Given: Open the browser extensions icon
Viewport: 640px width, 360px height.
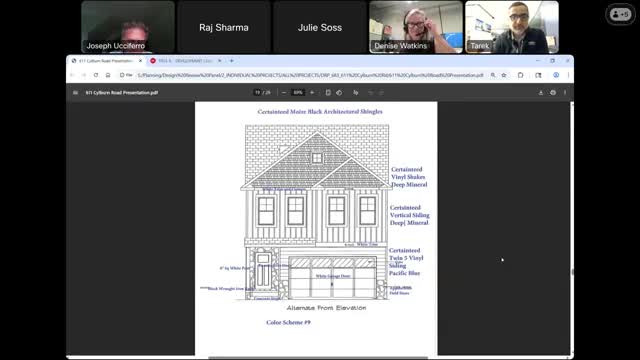Looking at the screenshot, I should pos(520,75).
